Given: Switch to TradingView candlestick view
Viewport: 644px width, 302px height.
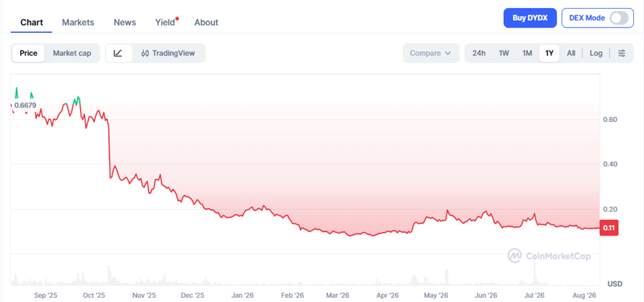Looking at the screenshot, I should tap(168, 53).
